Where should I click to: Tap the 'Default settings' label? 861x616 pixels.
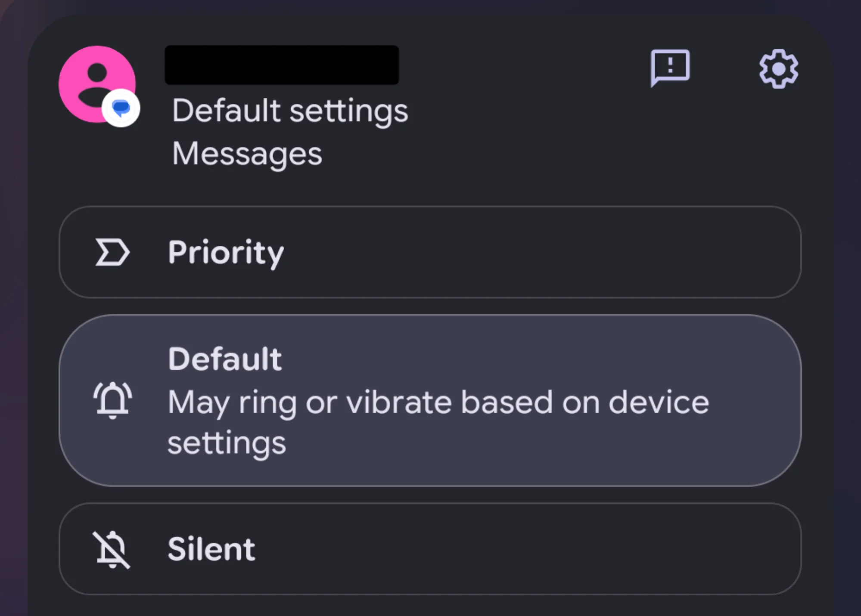290,110
